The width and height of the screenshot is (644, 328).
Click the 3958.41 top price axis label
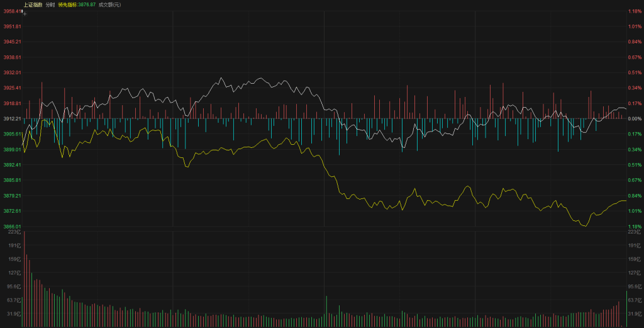pos(12,11)
